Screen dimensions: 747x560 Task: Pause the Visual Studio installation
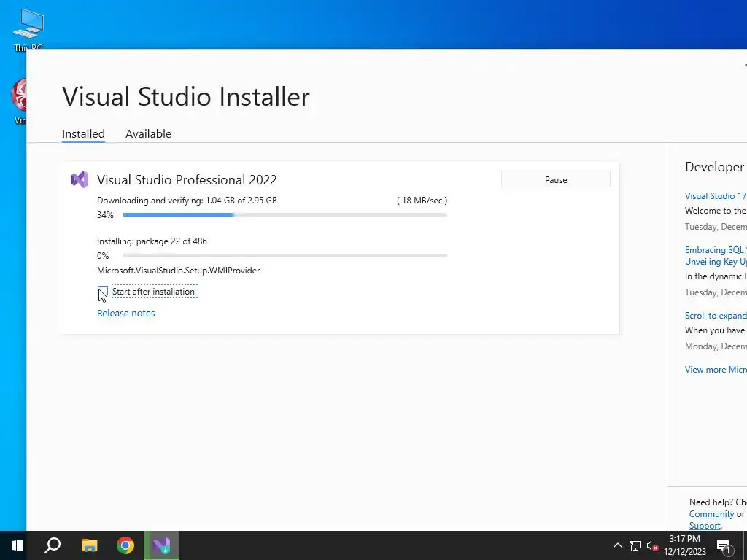point(555,179)
